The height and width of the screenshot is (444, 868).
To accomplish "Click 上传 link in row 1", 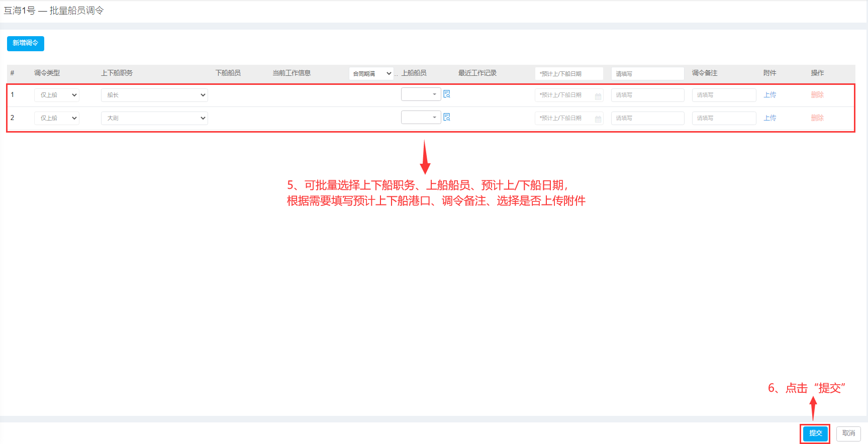I will 769,95.
